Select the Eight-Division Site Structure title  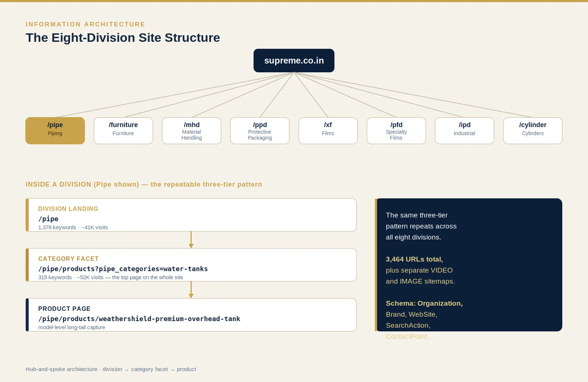pos(123,38)
